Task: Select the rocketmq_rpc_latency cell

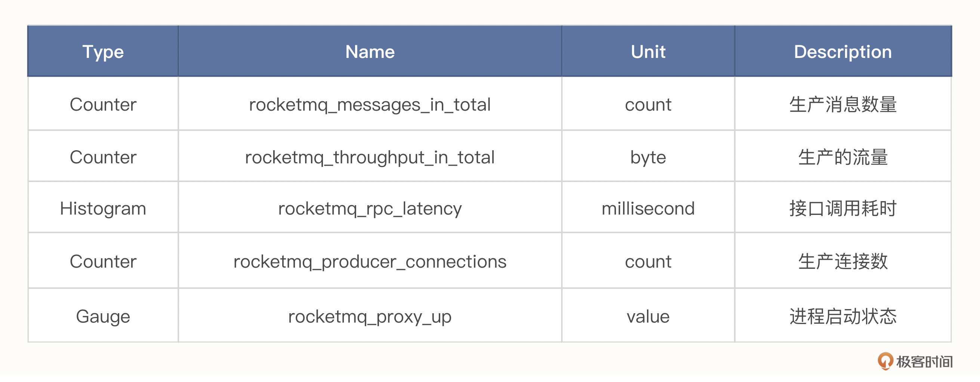Action: coord(370,209)
